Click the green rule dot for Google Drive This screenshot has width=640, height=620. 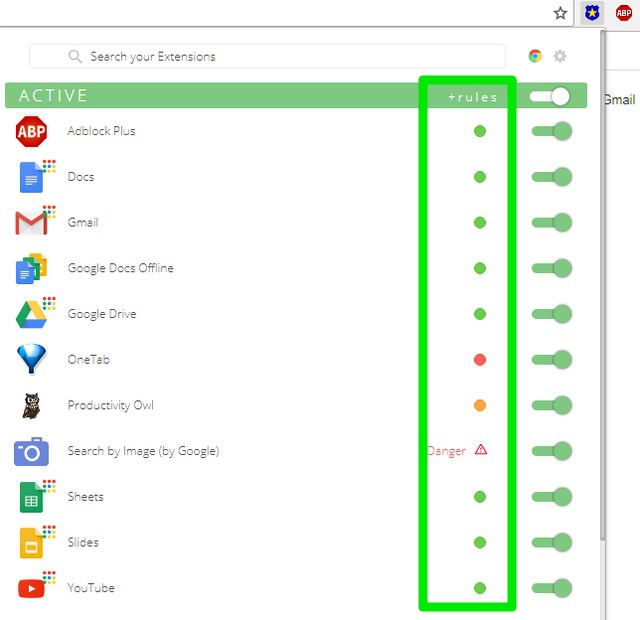click(480, 314)
